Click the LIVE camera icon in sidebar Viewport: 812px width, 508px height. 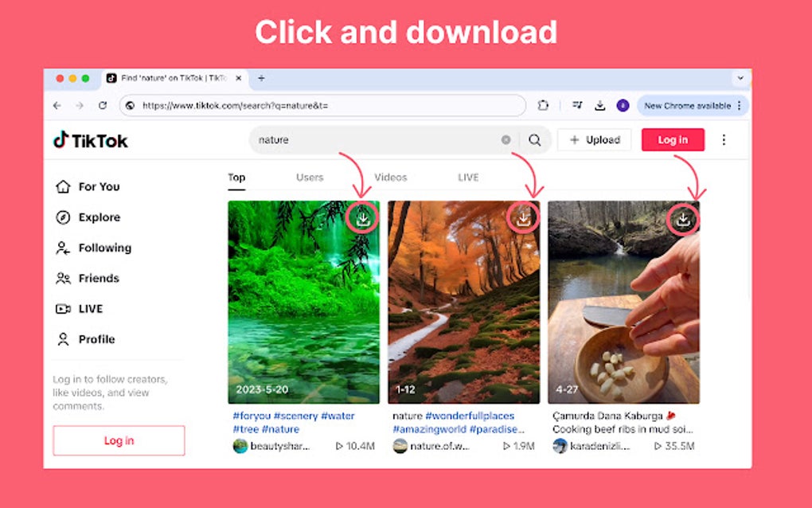click(x=63, y=309)
